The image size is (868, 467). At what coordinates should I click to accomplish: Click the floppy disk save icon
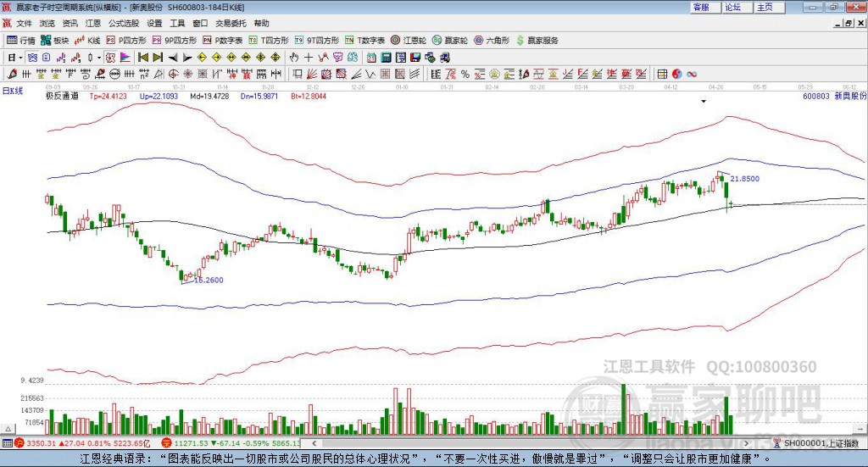415,58
